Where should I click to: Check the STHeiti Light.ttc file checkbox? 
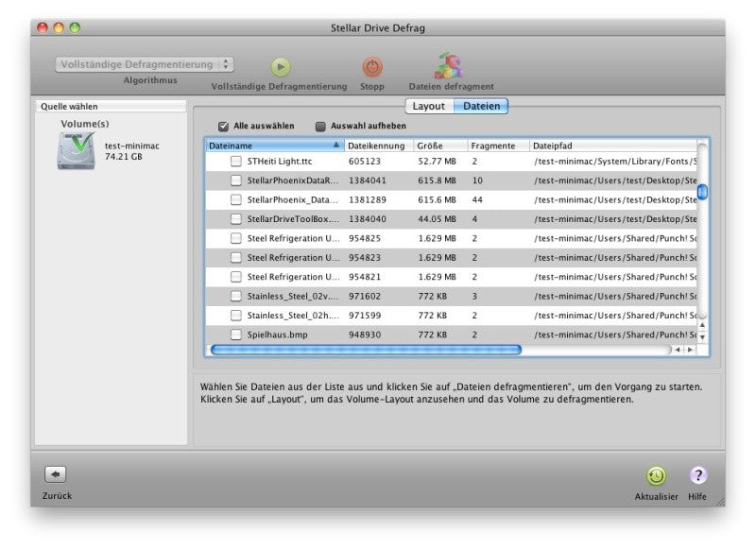[235, 161]
